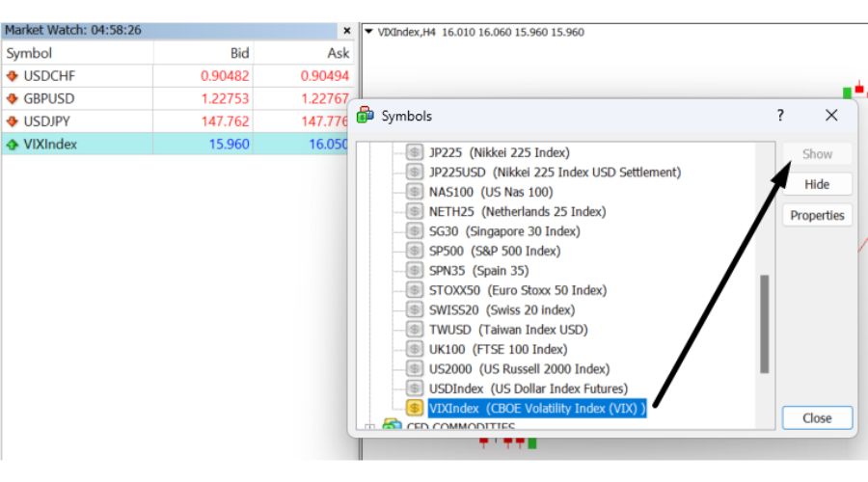Viewport: 868px width, 482px height.
Task: Click the Symbols dialog title icon
Action: tap(366, 116)
